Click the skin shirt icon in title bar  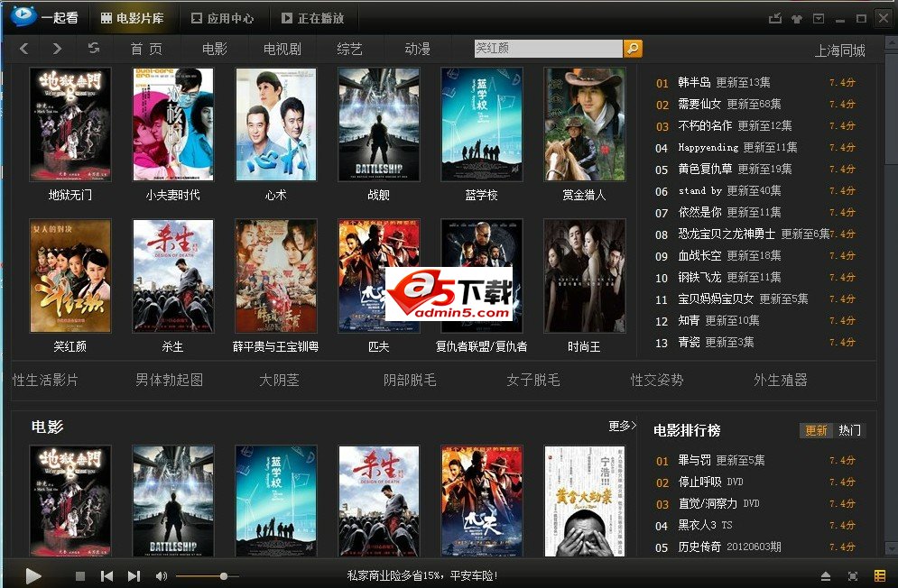coord(797,18)
